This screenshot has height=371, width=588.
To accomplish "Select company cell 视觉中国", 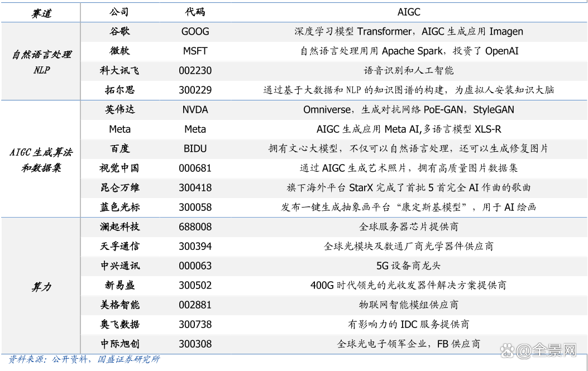I will (x=119, y=168).
